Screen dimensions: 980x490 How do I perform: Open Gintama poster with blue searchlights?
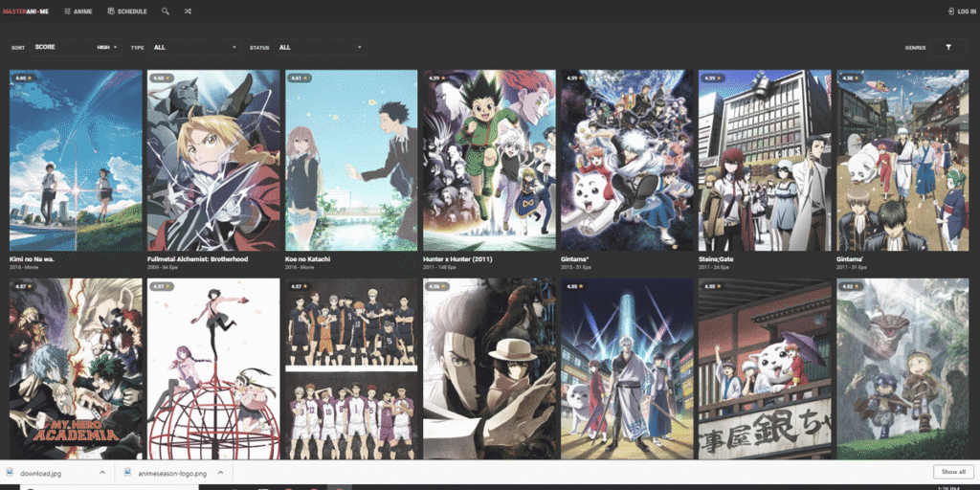click(x=627, y=368)
